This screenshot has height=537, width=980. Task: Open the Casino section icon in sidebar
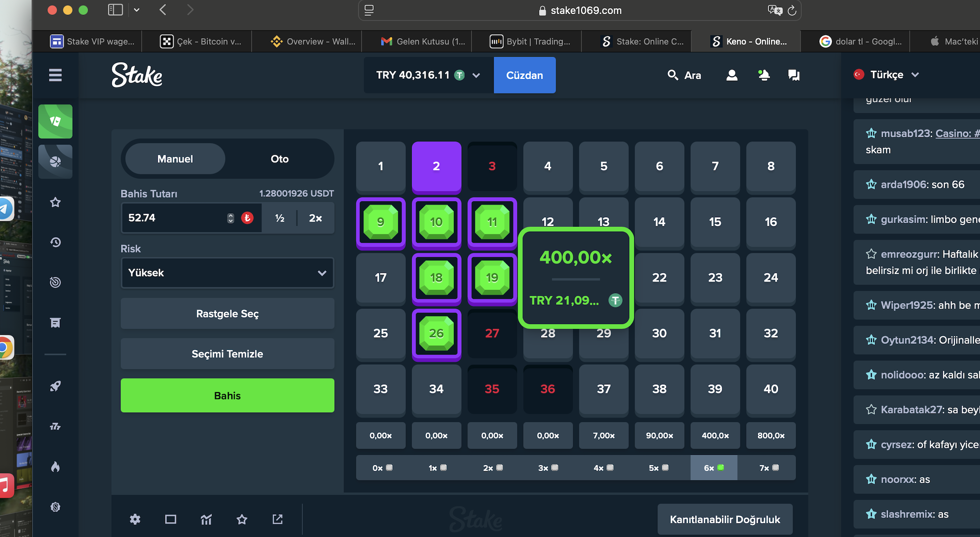[x=55, y=121]
